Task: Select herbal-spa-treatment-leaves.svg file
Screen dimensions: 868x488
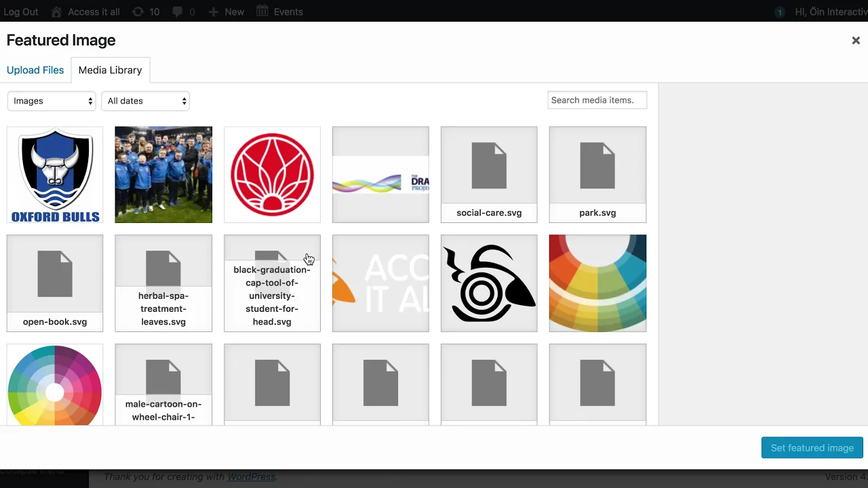Action: [163, 283]
